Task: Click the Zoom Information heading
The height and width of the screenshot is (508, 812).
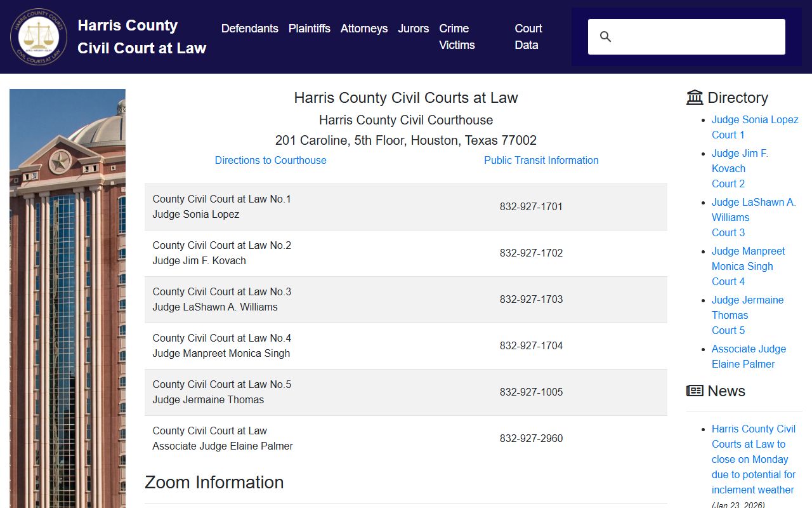Action: (214, 482)
